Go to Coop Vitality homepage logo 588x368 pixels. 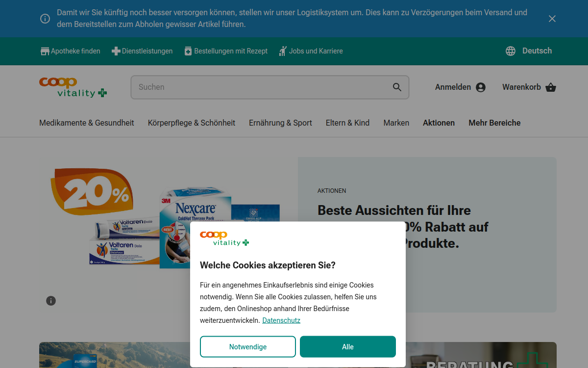click(x=73, y=87)
